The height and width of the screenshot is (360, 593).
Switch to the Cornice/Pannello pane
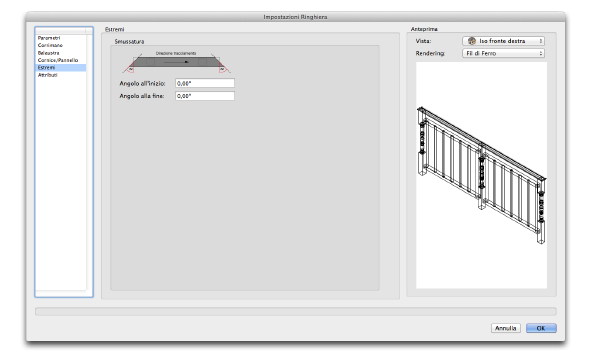(x=58, y=60)
